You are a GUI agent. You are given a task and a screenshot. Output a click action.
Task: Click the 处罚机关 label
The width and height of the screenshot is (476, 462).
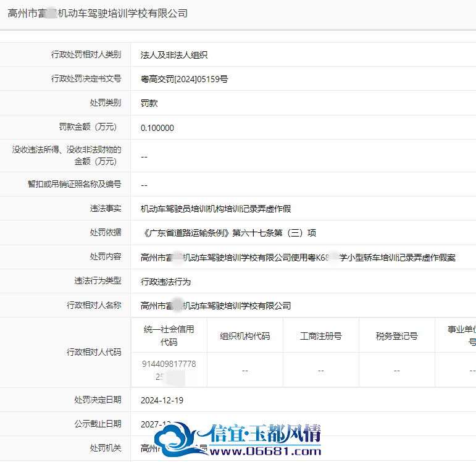pyautogui.click(x=106, y=448)
